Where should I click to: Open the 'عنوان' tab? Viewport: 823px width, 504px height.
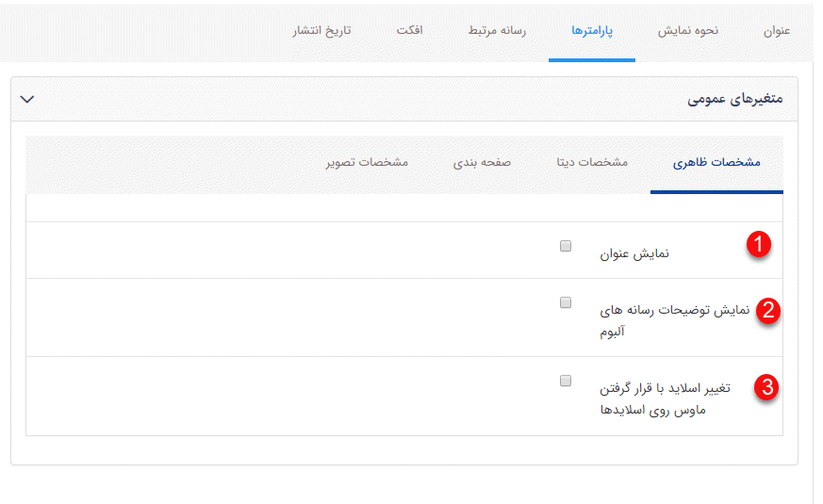pyautogui.click(x=776, y=30)
